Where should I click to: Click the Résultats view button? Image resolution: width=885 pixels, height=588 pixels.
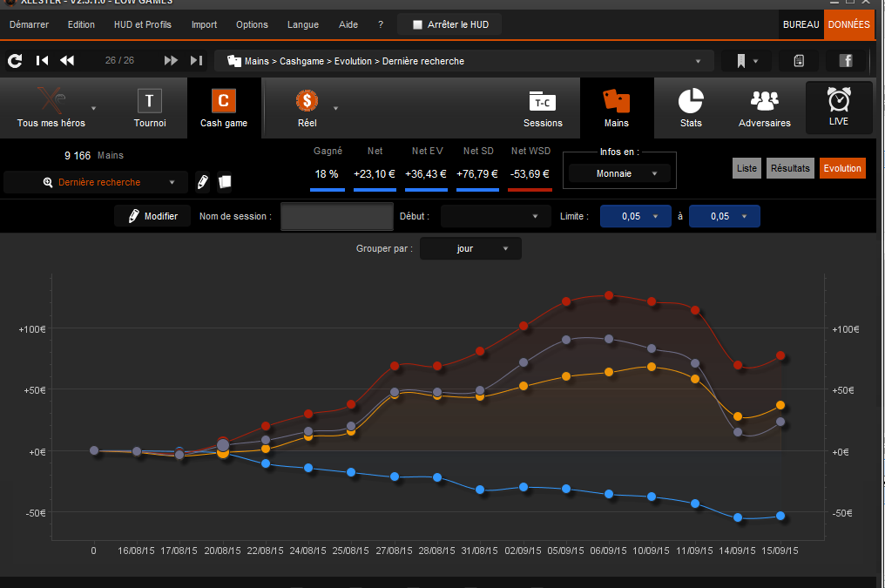[x=790, y=168]
